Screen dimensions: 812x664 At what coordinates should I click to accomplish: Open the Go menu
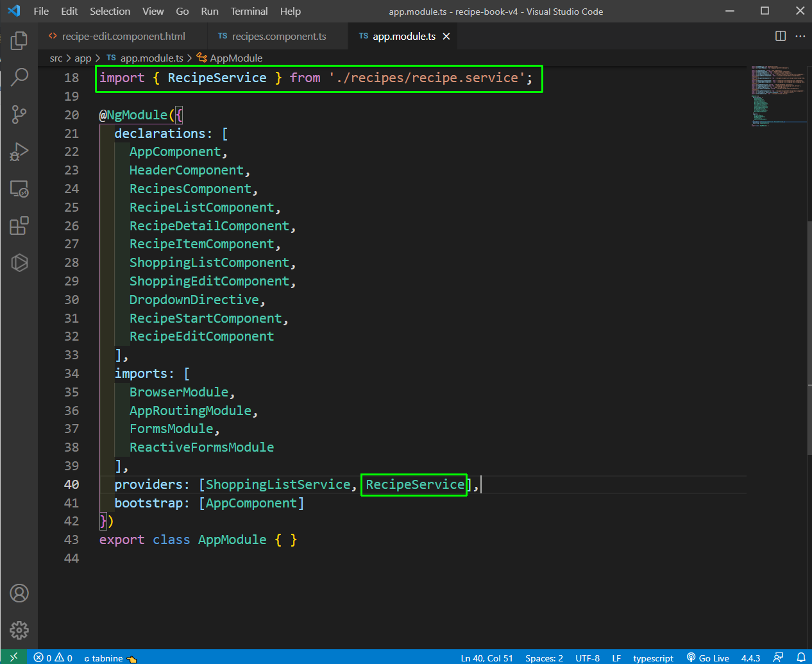(x=182, y=11)
